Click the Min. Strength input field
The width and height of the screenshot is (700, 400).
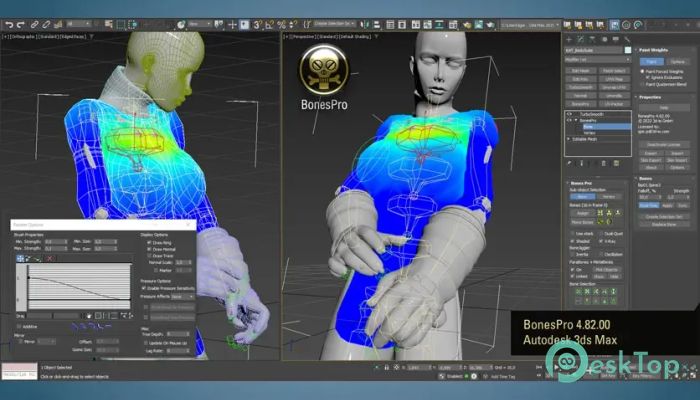pos(55,242)
